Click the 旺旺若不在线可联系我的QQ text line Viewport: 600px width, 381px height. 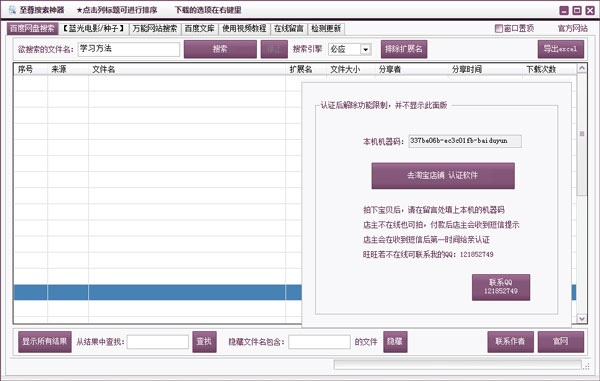[x=428, y=254]
